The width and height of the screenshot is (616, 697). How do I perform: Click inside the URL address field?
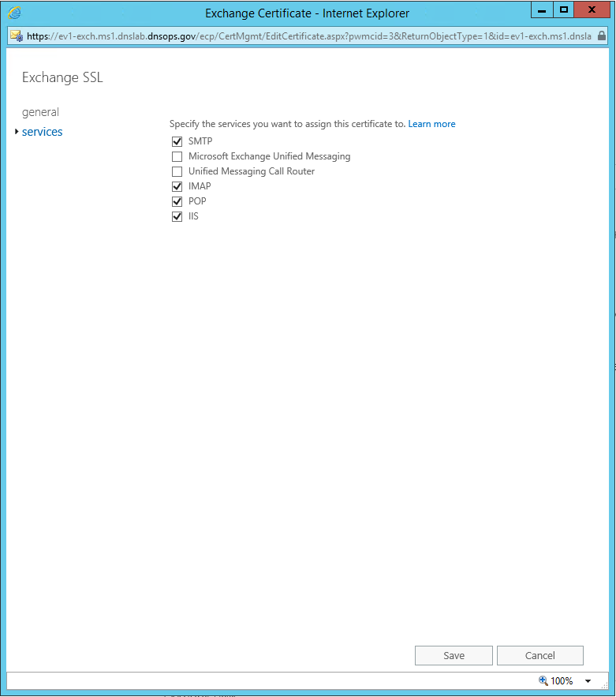point(308,36)
